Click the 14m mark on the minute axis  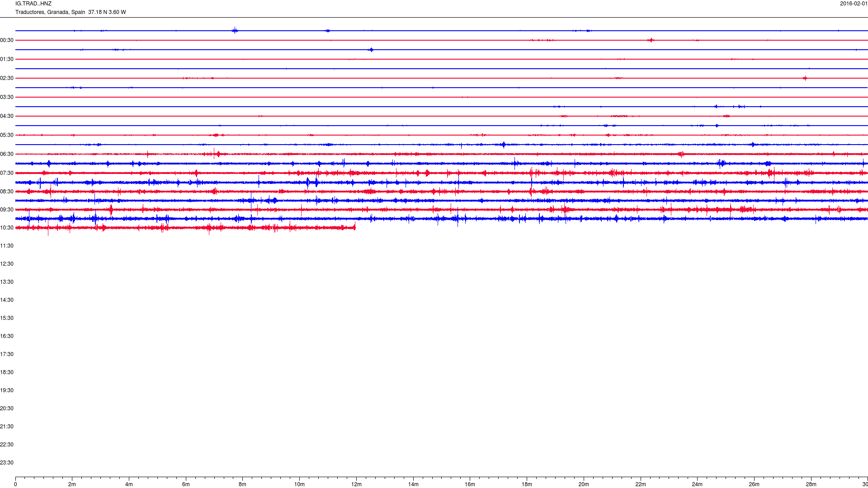point(413,484)
